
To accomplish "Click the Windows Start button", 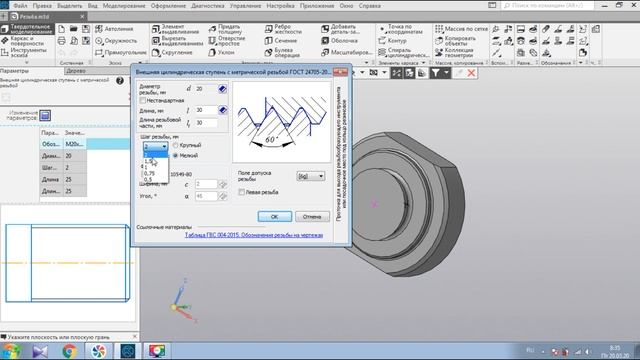I will (x=11, y=351).
